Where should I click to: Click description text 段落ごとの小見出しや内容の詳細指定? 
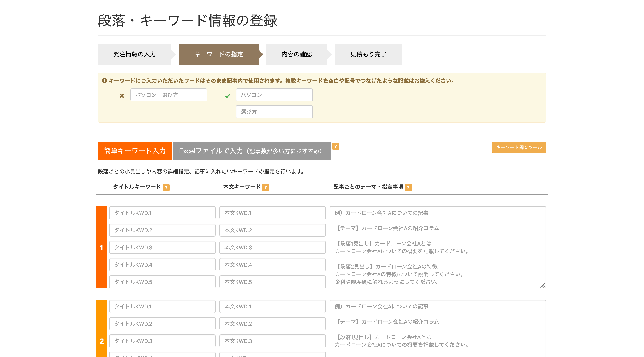[x=201, y=171]
